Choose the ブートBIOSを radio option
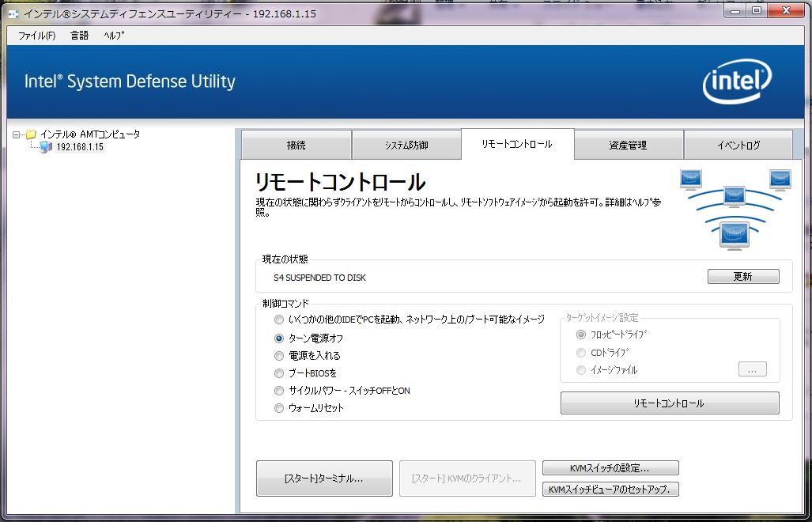812x522 pixels. click(278, 373)
